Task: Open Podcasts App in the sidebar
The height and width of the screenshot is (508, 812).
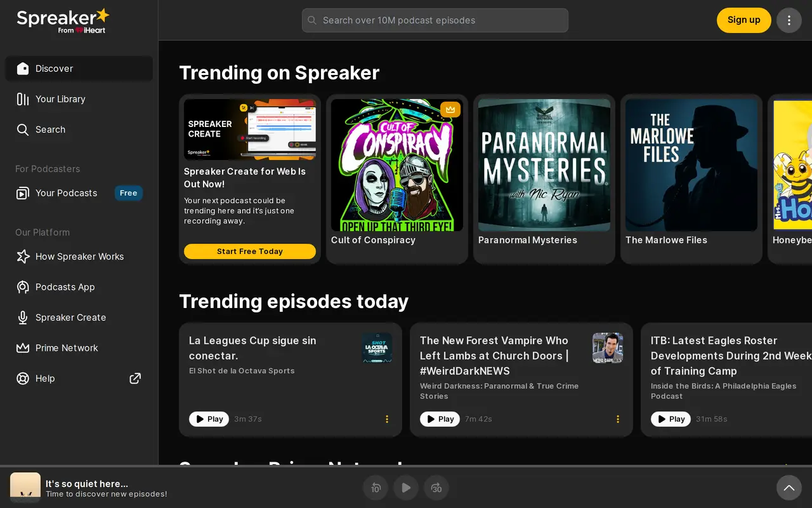Action: click(79, 287)
